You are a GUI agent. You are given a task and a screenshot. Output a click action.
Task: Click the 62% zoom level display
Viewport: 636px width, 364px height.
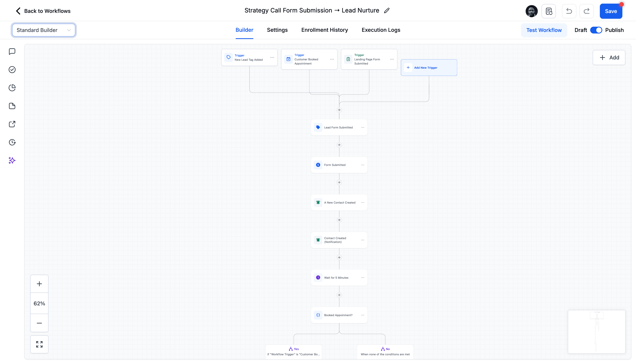(39, 303)
